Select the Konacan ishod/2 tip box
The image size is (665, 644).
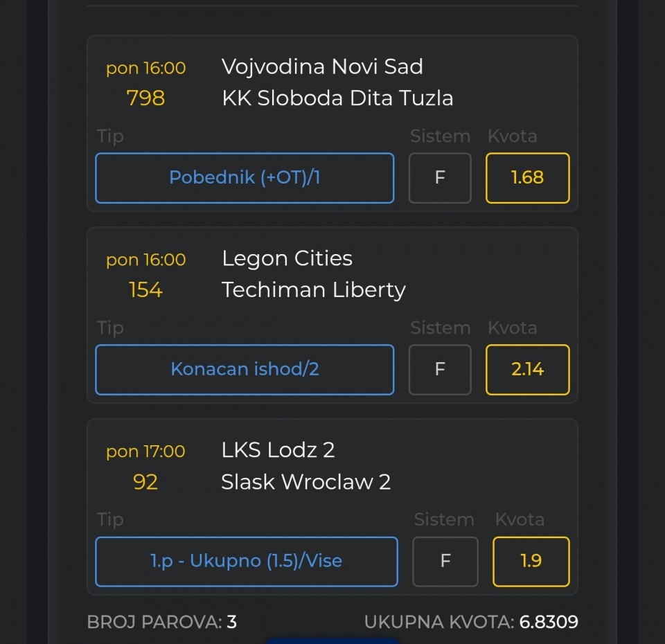pos(245,370)
